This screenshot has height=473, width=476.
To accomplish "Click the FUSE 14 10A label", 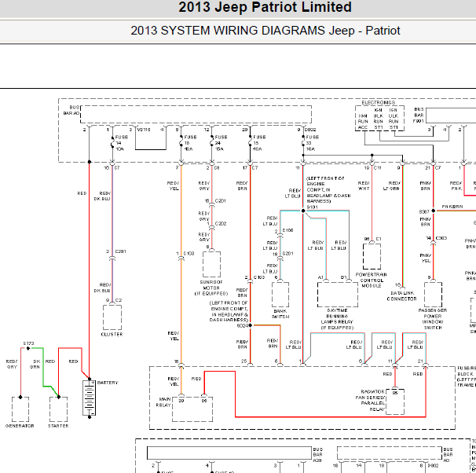I will [x=122, y=143].
